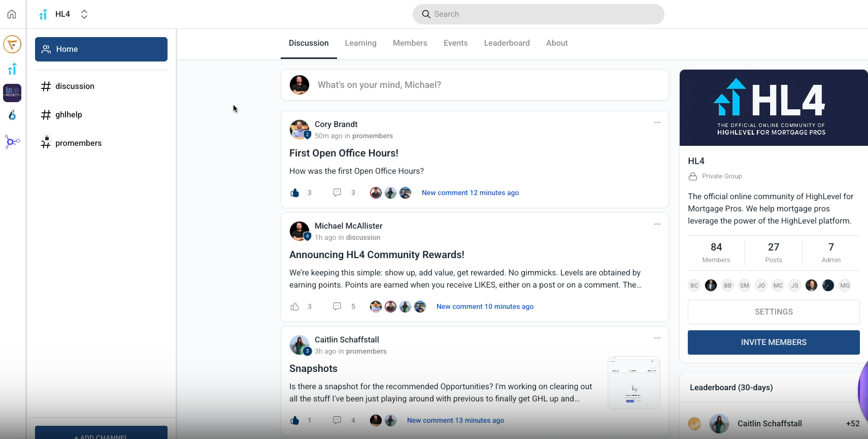This screenshot has width=868, height=439.
Task: Open Michael McAllister's post avatar
Action: (x=299, y=231)
